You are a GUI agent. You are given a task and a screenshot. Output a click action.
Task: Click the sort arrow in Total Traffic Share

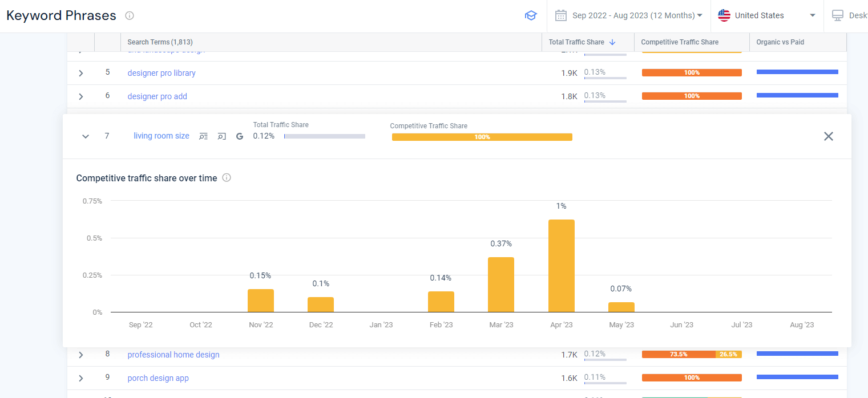[612, 42]
